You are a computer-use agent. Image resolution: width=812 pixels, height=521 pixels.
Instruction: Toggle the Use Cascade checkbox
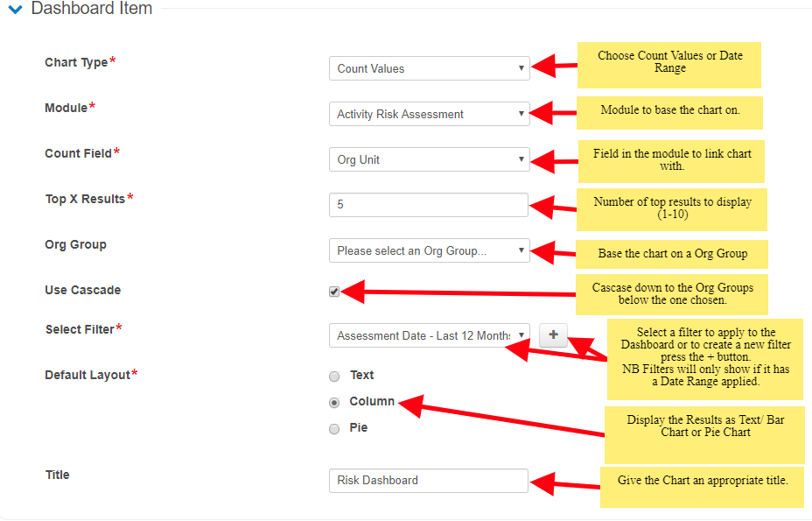click(334, 292)
